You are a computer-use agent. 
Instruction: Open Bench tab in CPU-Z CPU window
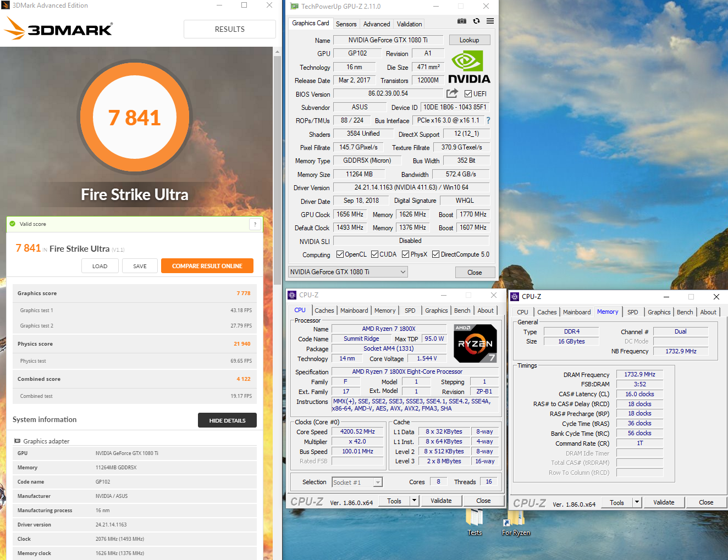(x=462, y=311)
